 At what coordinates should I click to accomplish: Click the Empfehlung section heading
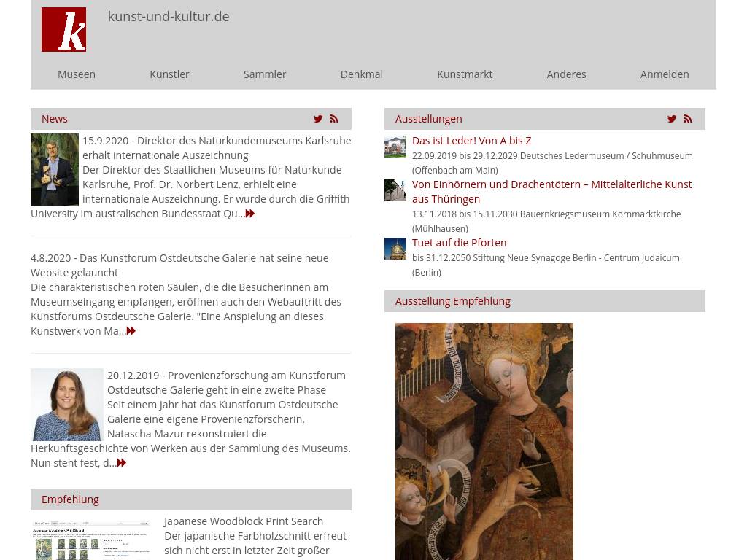click(70, 499)
